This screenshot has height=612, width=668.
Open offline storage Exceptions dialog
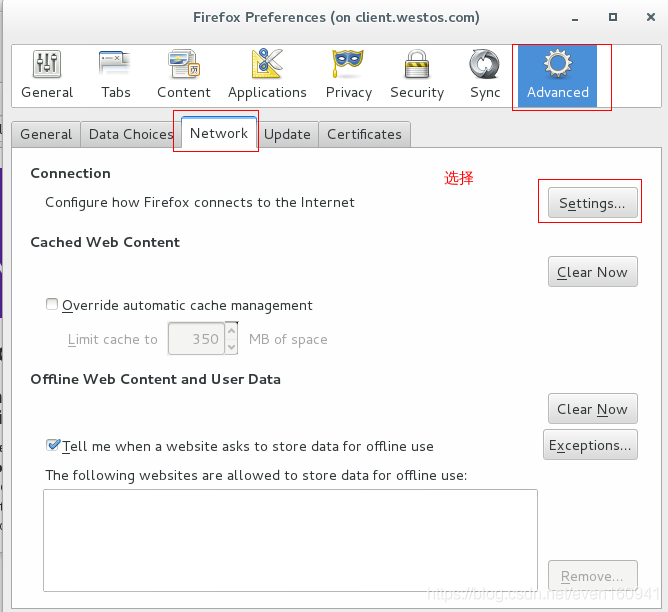[590, 445]
